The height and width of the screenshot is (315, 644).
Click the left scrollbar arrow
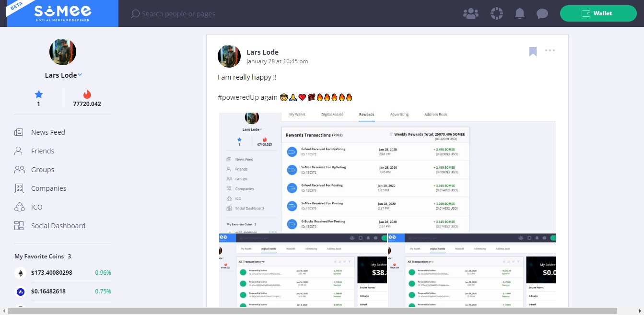click(x=4, y=311)
